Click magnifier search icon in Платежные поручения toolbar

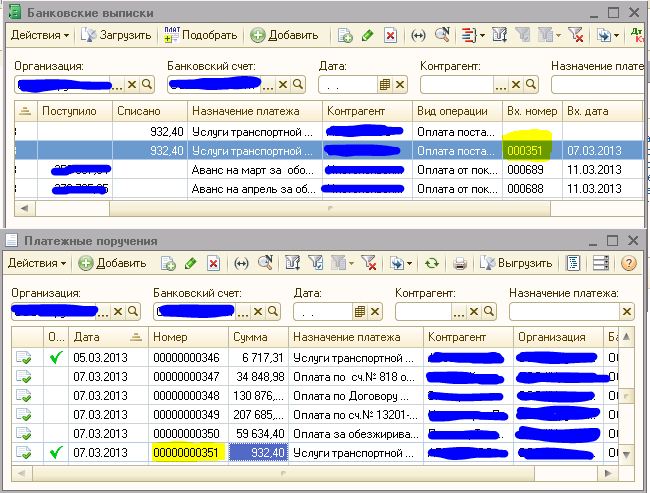(265, 262)
